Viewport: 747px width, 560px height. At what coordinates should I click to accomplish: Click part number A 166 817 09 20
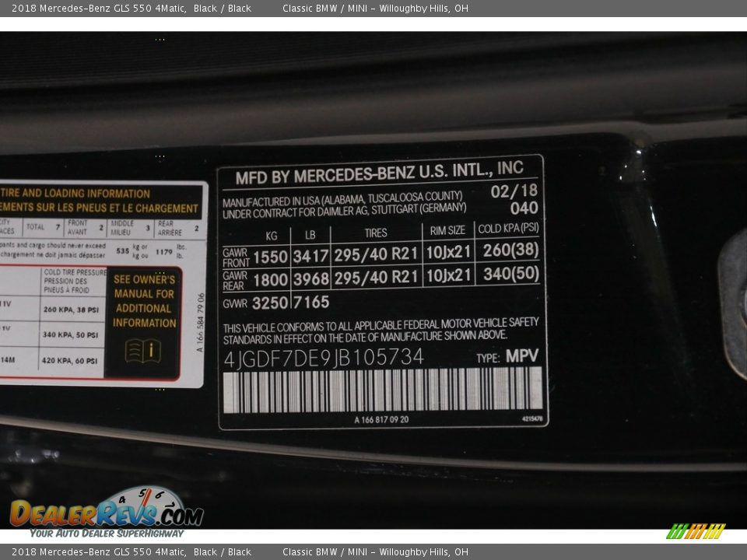pos(381,419)
